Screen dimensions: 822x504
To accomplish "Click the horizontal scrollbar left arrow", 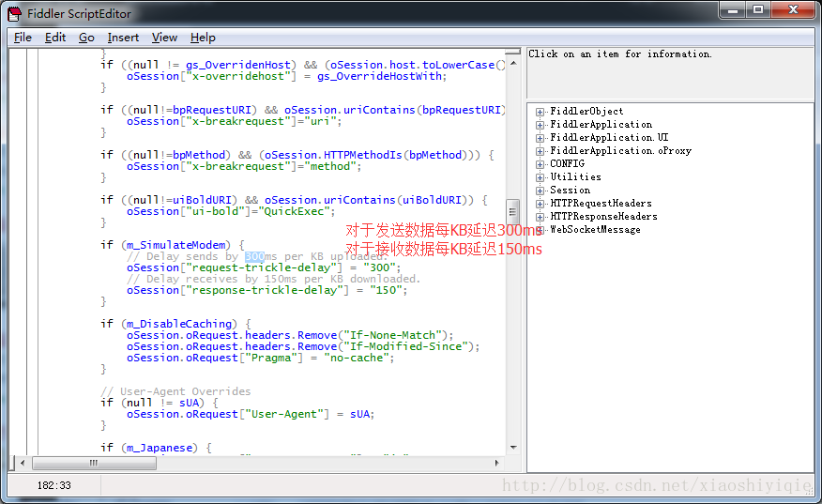I will [x=22, y=463].
